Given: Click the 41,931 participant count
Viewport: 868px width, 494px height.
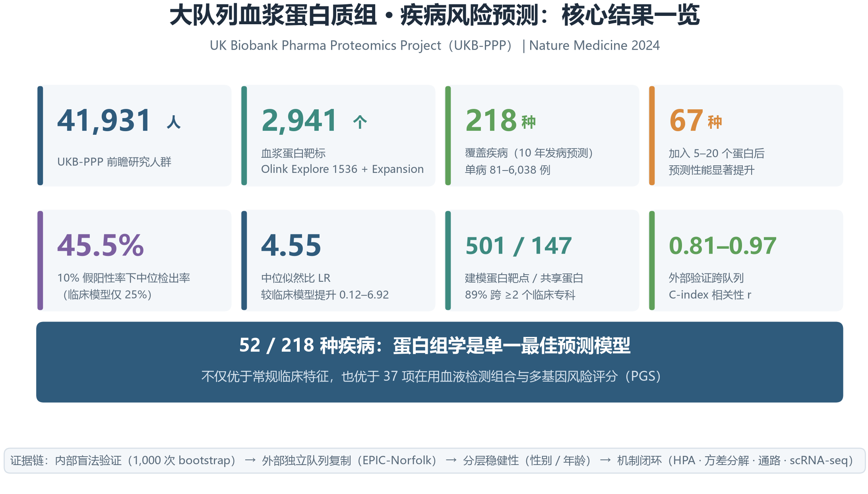Looking at the screenshot, I should pyautogui.click(x=104, y=120).
